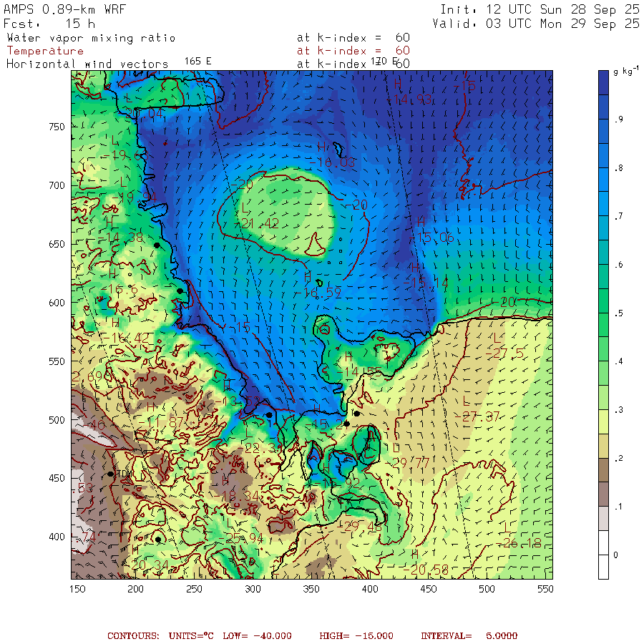Click the high temperature value '-16.42'
The height and width of the screenshot is (644, 644).
pyautogui.click(x=126, y=338)
